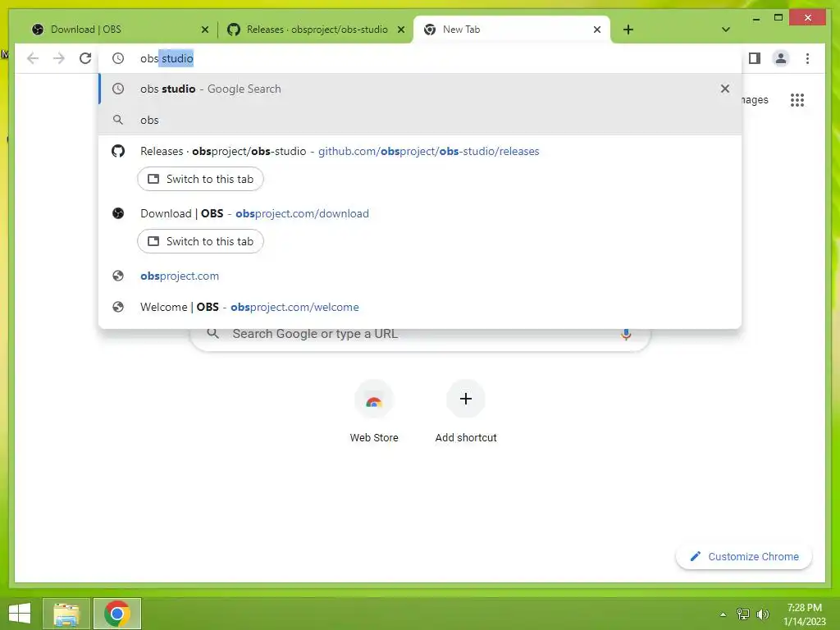Open a new tab with plus button
Screen dimensions: 840x630
(628, 30)
